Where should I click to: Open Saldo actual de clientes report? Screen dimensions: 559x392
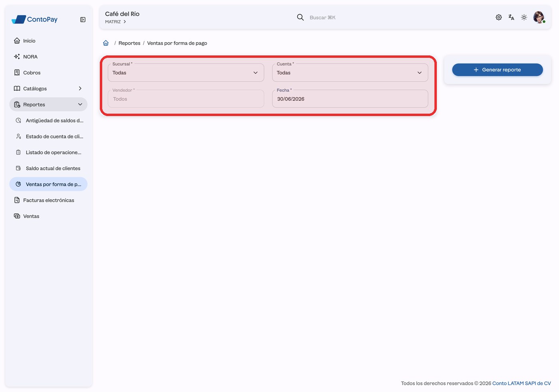click(48, 168)
